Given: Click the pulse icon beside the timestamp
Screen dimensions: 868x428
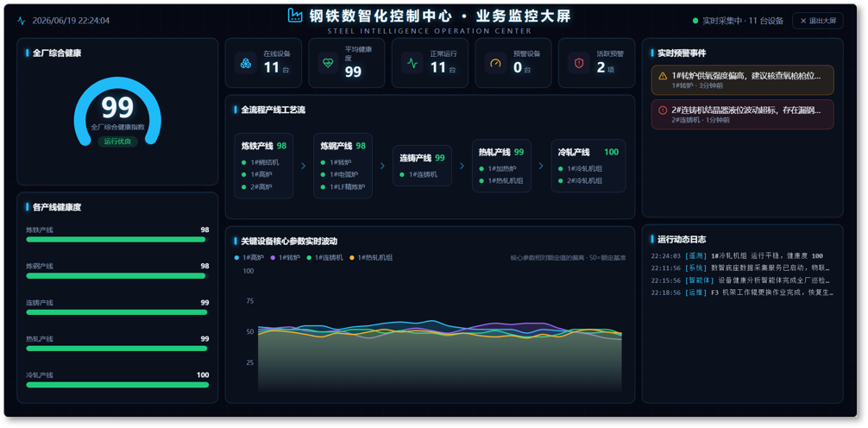Looking at the screenshot, I should [22, 21].
